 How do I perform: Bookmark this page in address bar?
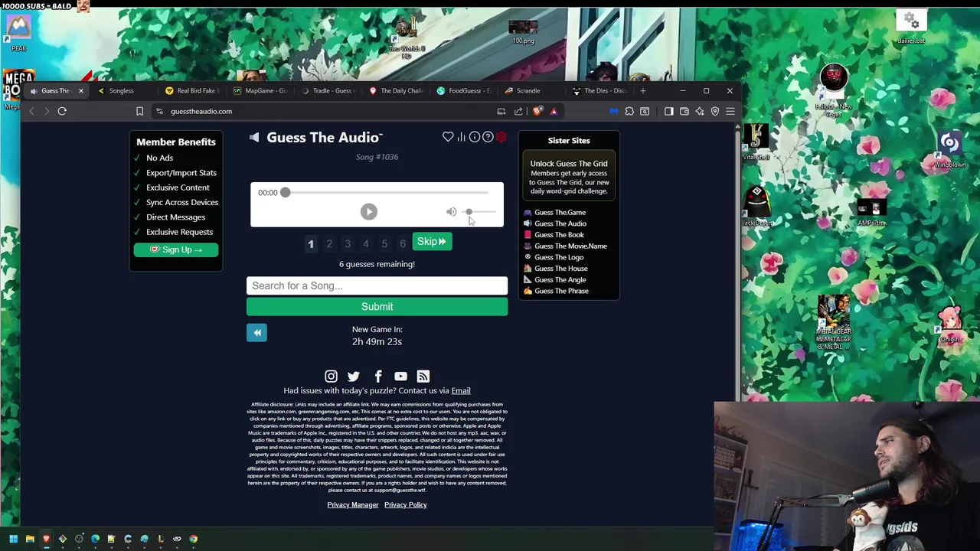pos(139,112)
